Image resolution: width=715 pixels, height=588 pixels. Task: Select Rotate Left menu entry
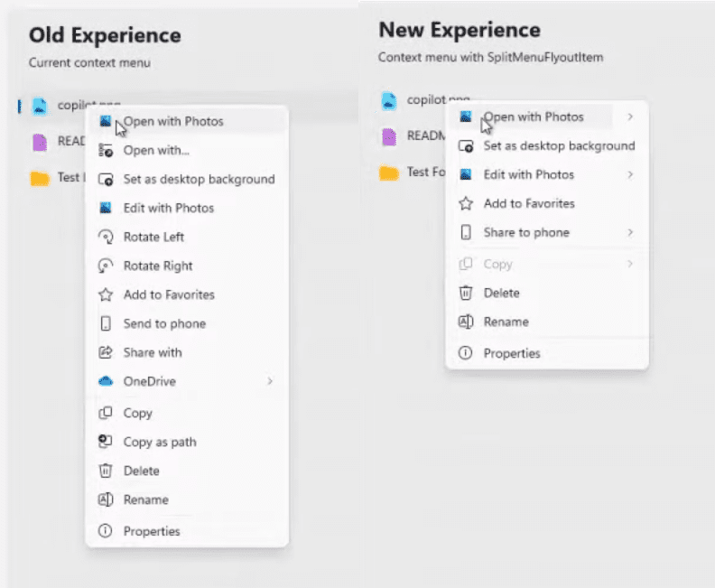(188, 237)
